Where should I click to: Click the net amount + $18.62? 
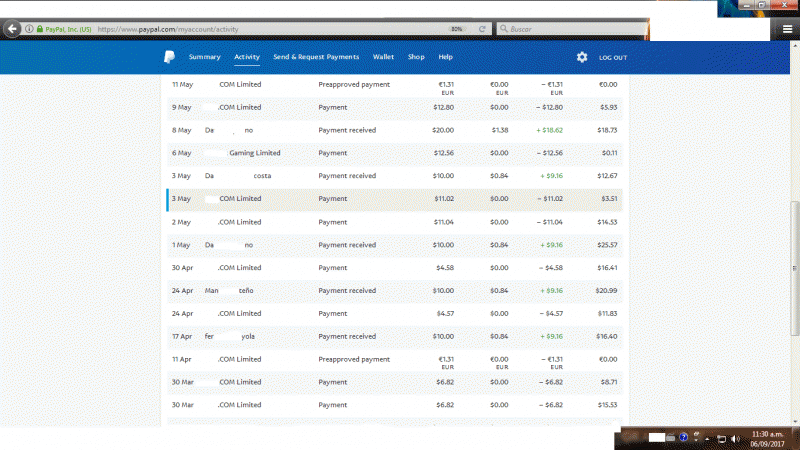549,131
